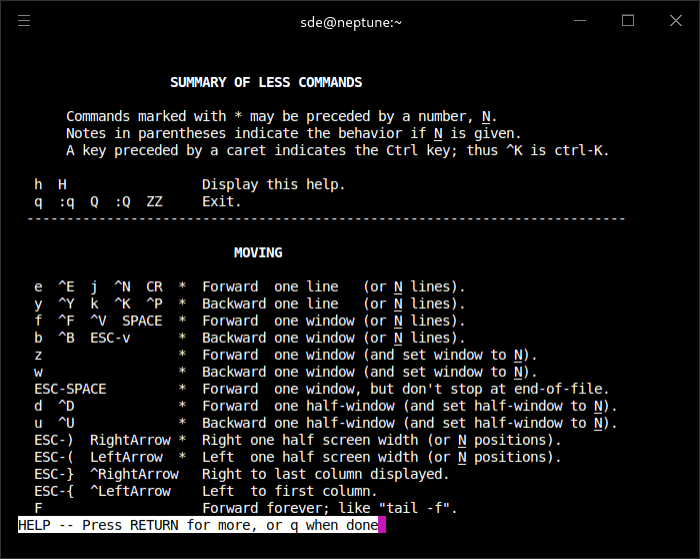Image resolution: width=700 pixels, height=559 pixels.
Task: Click the 'Backward one line' row
Action: click(x=250, y=304)
